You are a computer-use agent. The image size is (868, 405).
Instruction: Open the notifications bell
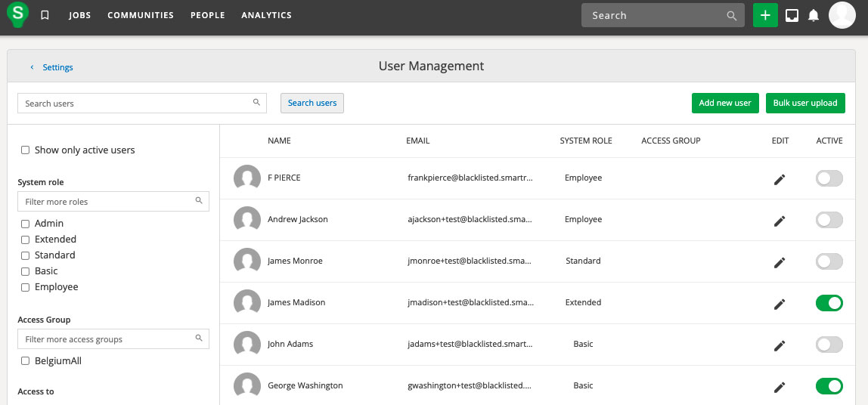coord(814,15)
